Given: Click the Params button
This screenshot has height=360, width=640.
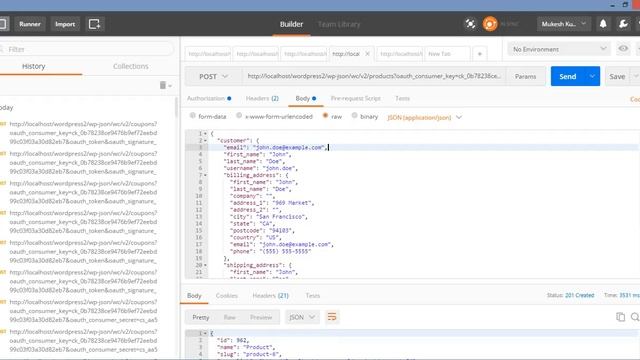Looking at the screenshot, I should (x=525, y=76).
